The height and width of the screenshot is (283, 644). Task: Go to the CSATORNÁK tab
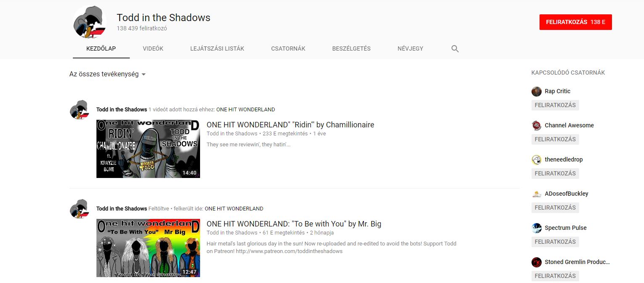tap(288, 49)
